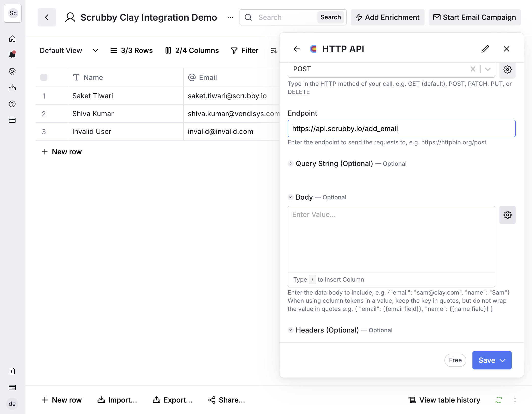Open the help question mark icon
Screen dimensions: 532x414
coord(12,104)
